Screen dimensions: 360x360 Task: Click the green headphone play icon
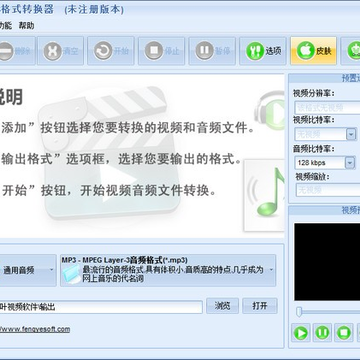270,110
